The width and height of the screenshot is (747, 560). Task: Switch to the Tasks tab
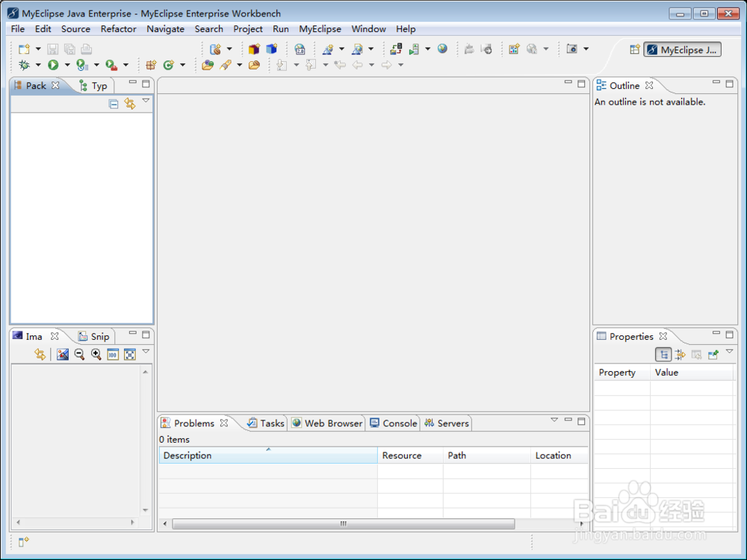coord(266,423)
